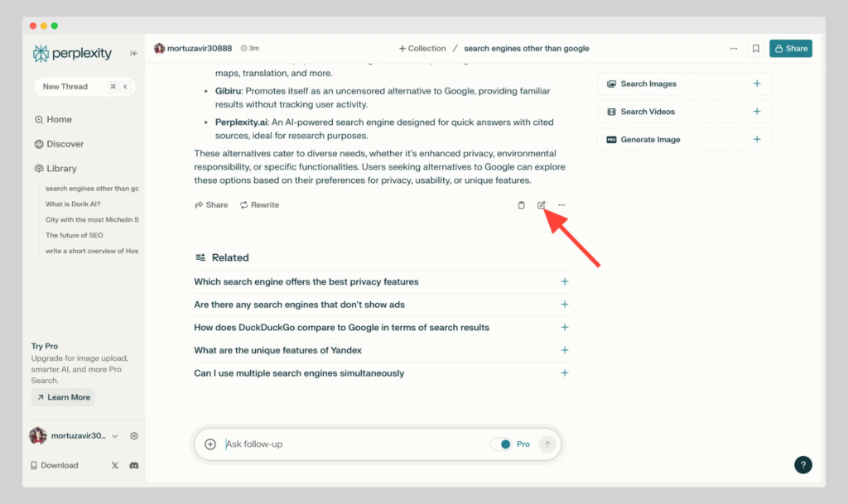
Task: Open the thread options ellipsis in header
Action: (733, 49)
